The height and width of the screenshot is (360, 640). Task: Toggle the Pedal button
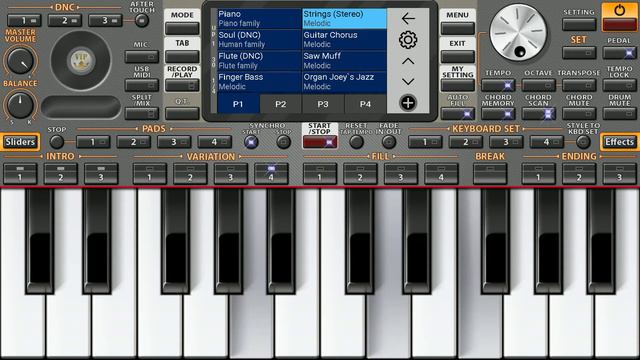619,53
